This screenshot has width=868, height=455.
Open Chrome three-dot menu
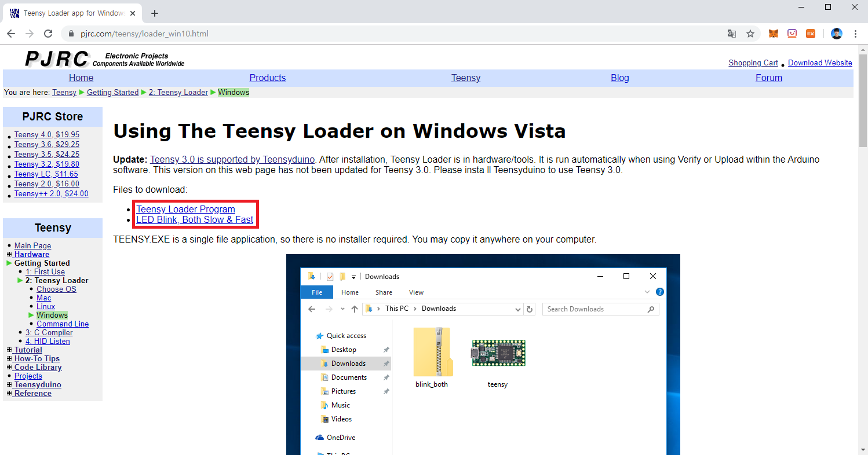coord(856,34)
